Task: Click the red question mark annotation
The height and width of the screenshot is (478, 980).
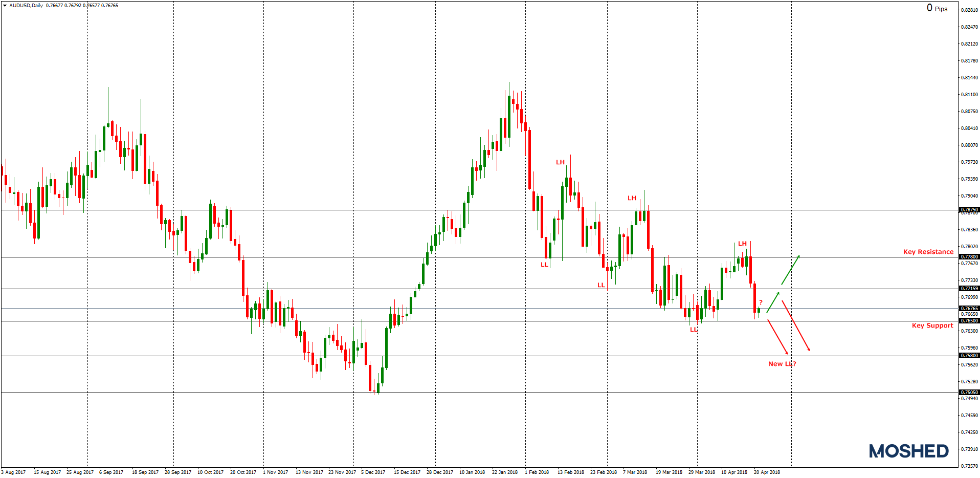Action: coord(761,302)
